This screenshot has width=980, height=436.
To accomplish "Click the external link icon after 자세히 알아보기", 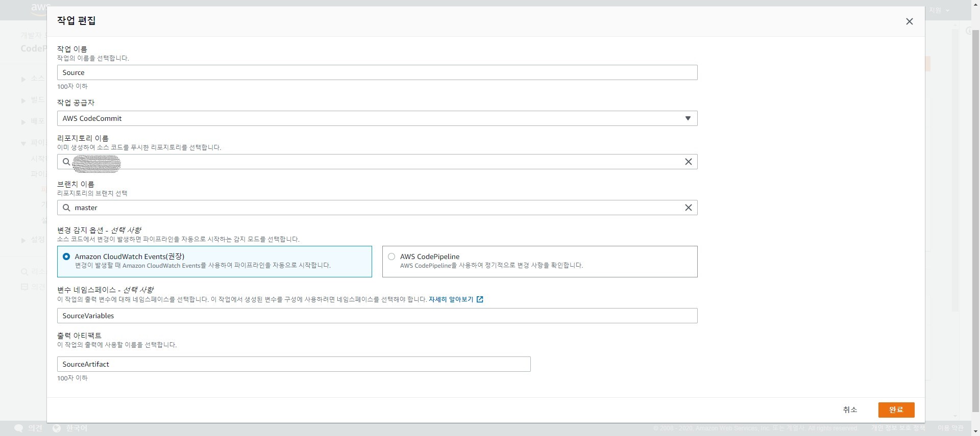I will [480, 299].
